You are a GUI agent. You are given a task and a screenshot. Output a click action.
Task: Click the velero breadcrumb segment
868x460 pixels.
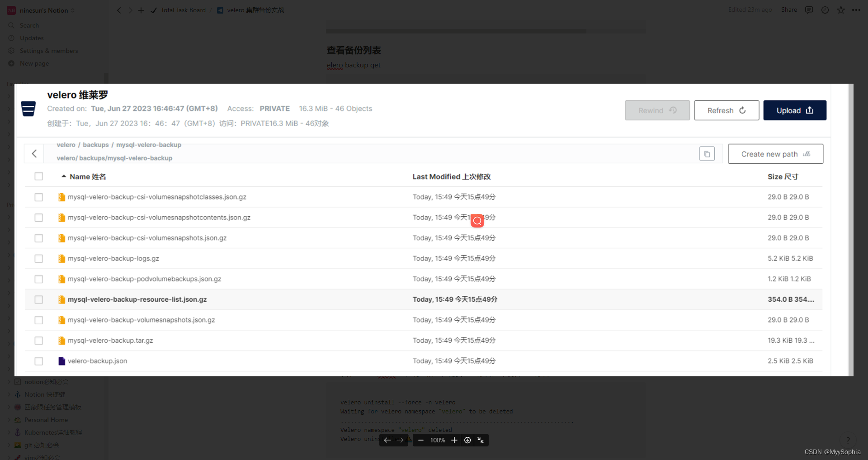click(x=66, y=145)
